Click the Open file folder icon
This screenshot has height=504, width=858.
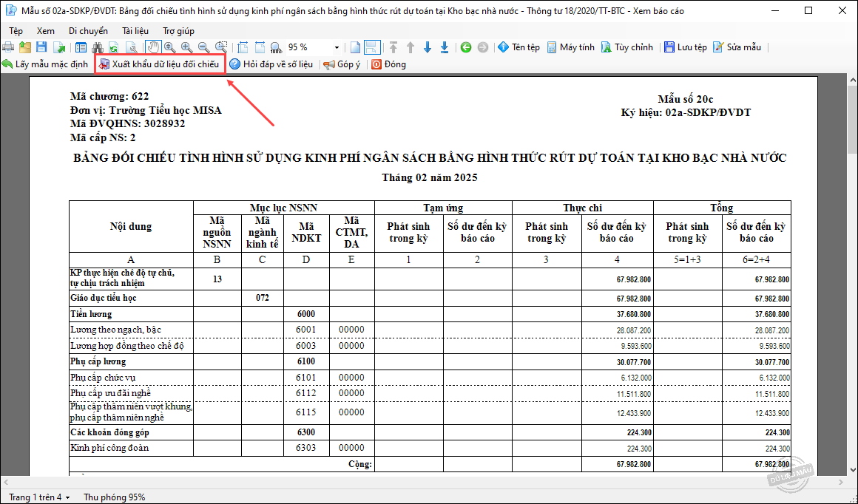pyautogui.click(x=24, y=47)
